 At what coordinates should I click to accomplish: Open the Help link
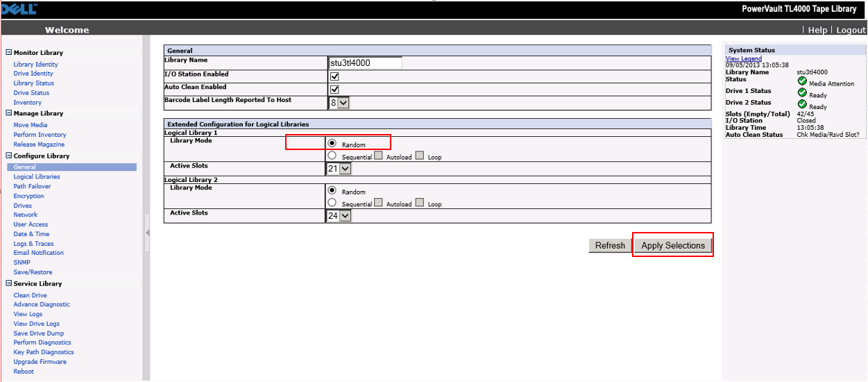[x=817, y=30]
